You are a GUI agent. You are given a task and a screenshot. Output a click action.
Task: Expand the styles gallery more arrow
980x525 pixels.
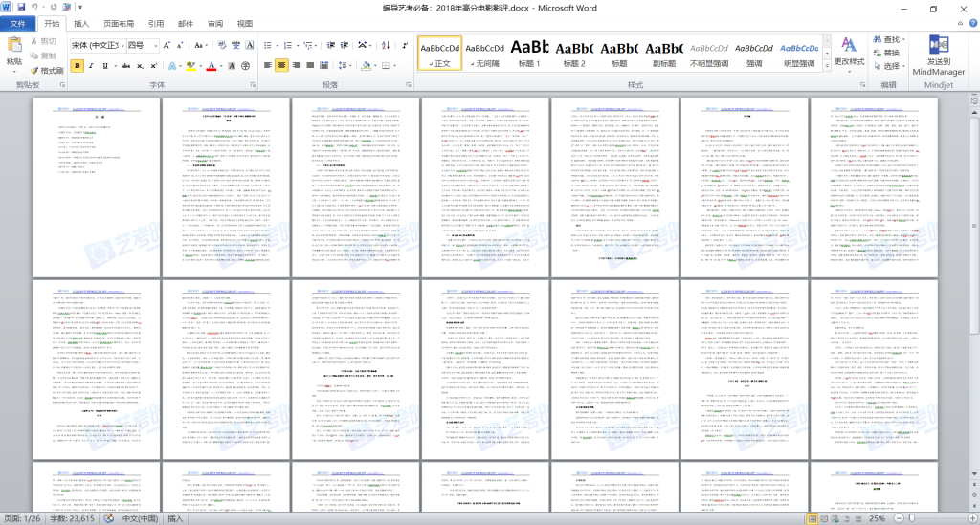(825, 65)
